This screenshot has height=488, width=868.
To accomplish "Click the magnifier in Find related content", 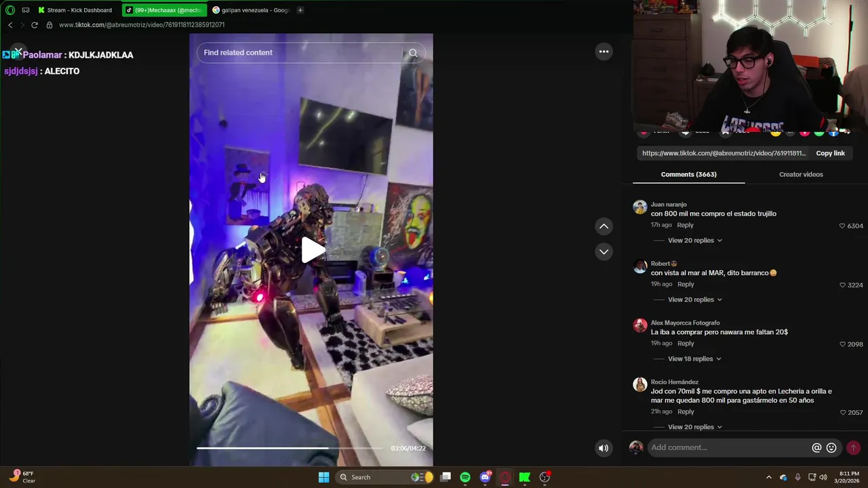I will 413,53.
